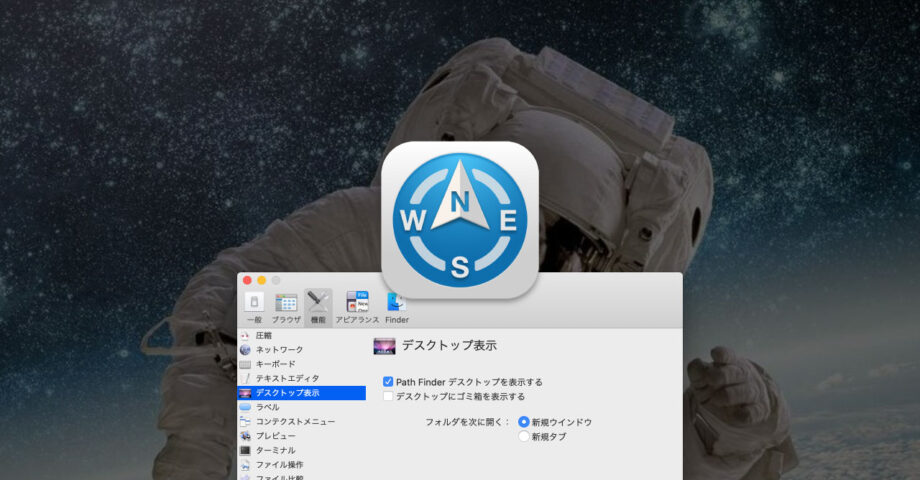The image size is (920, 480).
Task: Select 圧縮 in the features list
Action: [x=302, y=336]
